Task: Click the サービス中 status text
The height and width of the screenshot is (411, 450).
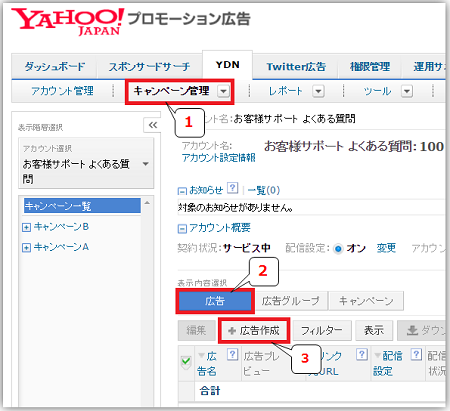Action: (246, 248)
